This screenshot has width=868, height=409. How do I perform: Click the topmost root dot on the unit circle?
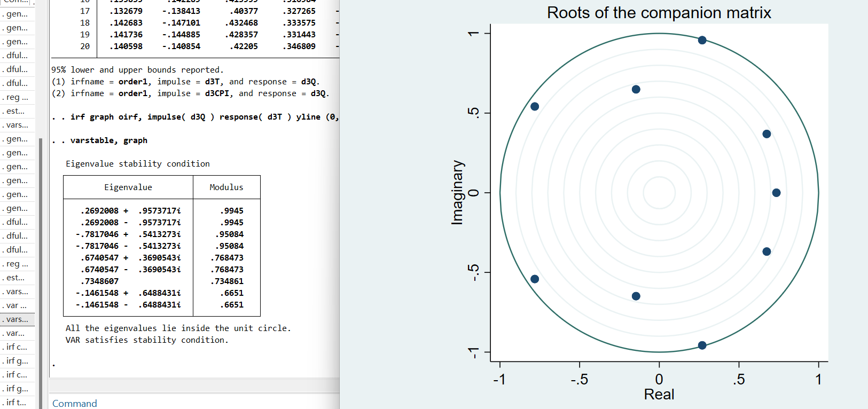(702, 41)
